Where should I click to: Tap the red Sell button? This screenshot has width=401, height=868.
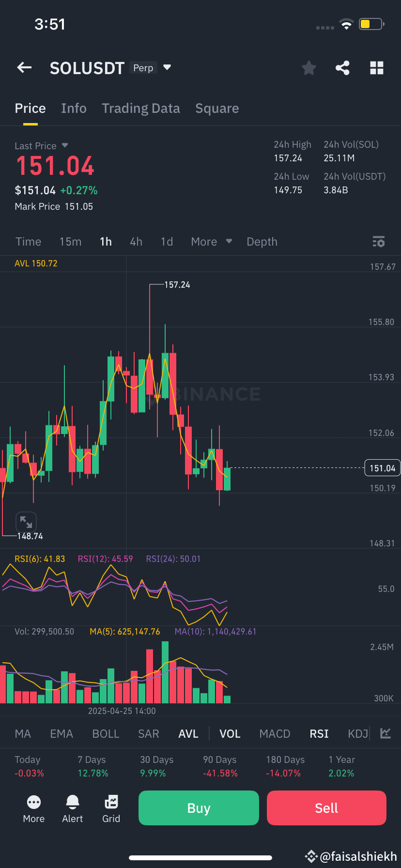click(x=326, y=808)
